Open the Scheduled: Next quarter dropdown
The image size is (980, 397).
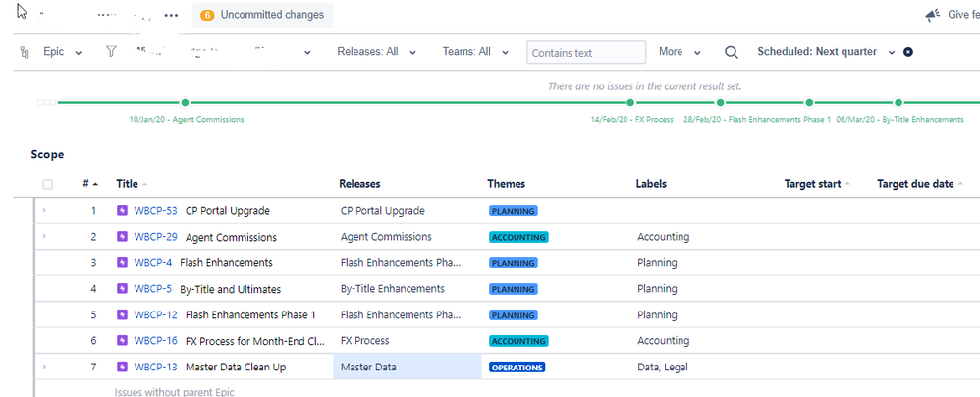[x=826, y=52]
